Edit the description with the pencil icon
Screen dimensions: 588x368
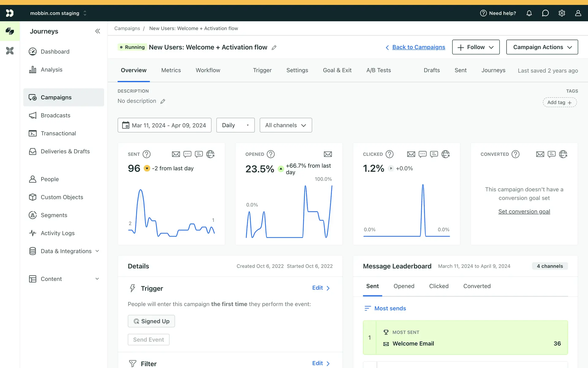163,101
